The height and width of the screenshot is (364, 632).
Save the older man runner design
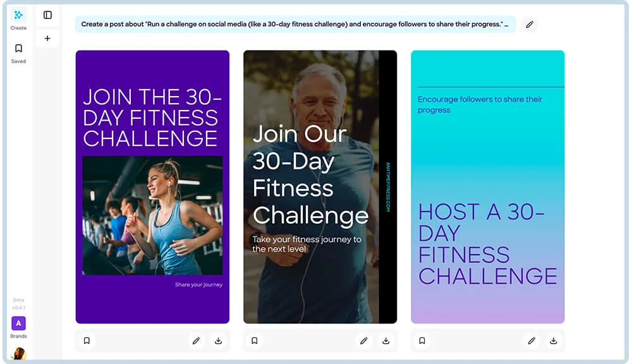coord(254,341)
